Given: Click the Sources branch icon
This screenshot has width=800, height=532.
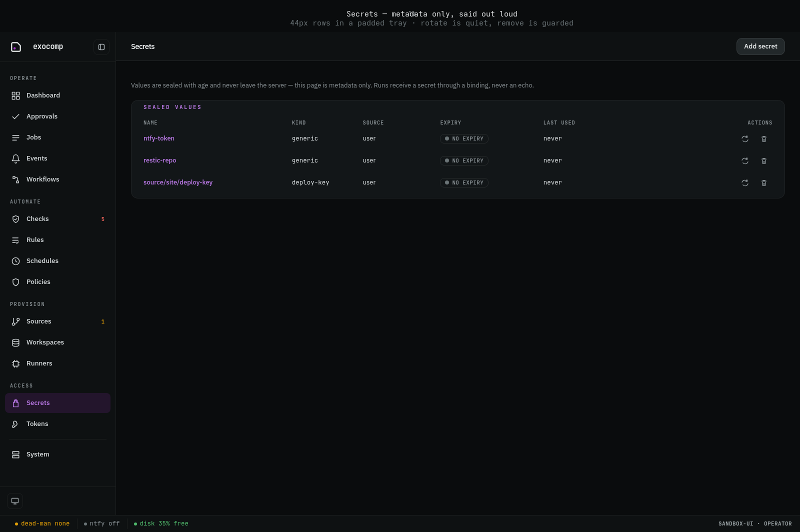Looking at the screenshot, I should coord(16,321).
